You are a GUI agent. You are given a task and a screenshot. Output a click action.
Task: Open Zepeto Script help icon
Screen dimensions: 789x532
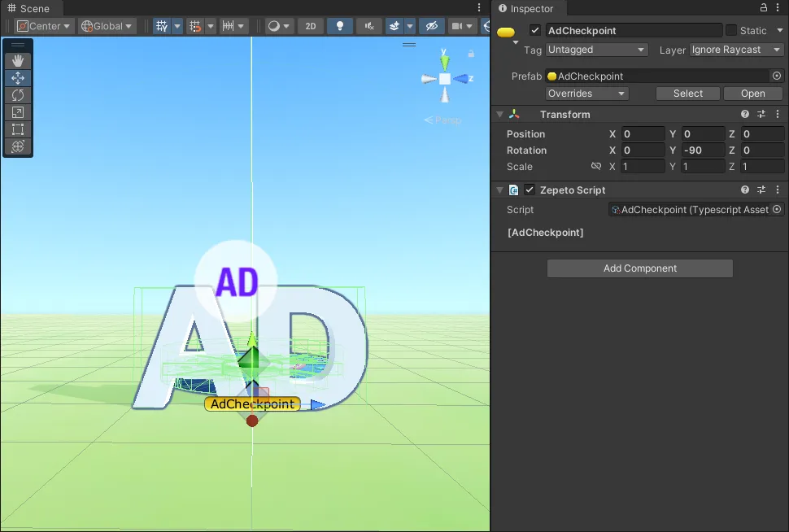point(745,190)
